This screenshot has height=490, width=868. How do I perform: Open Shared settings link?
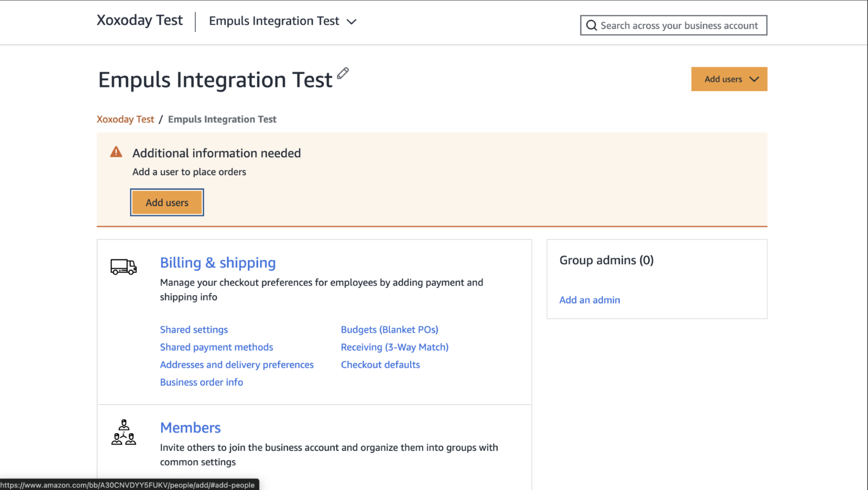point(194,329)
